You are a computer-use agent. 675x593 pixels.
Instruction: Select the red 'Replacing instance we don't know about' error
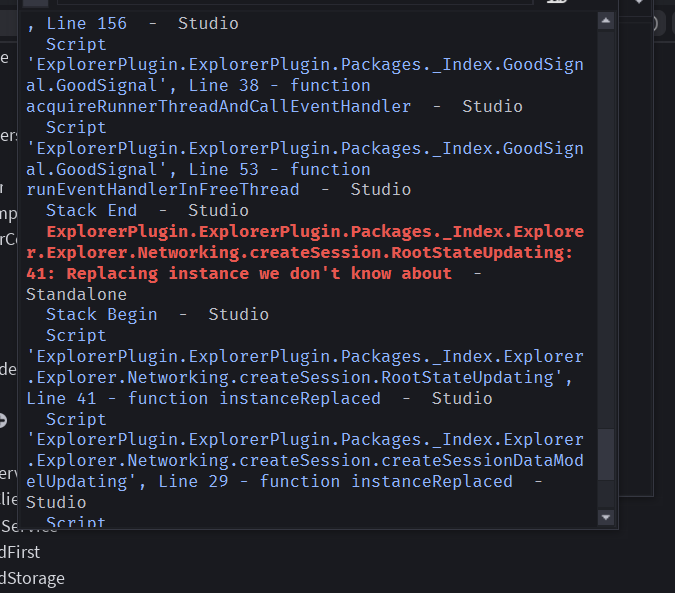[x=259, y=274]
